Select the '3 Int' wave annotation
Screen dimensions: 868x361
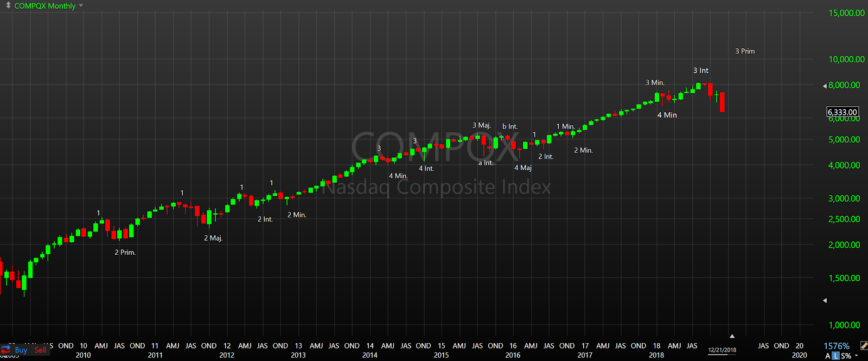pyautogui.click(x=701, y=70)
